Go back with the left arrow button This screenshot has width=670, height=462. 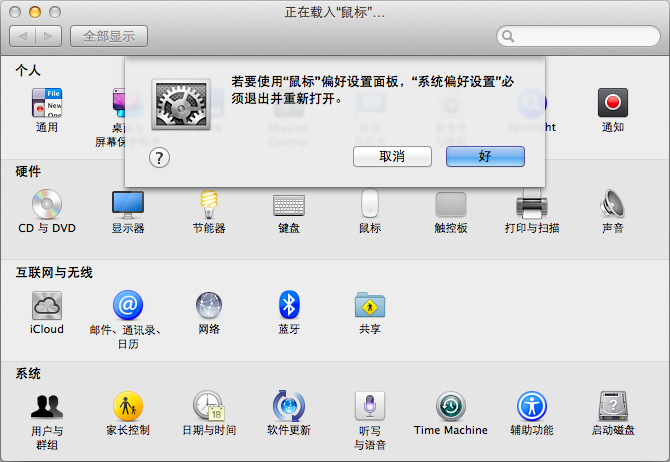23,36
